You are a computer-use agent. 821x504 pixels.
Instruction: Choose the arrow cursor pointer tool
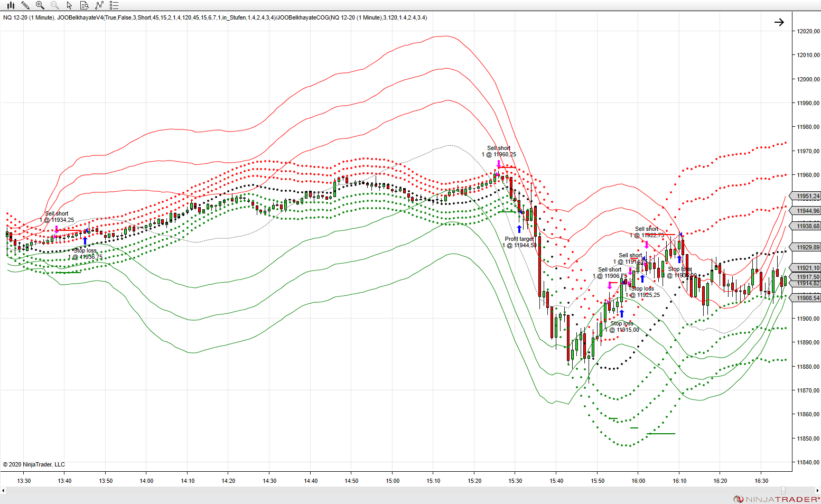pos(69,5)
